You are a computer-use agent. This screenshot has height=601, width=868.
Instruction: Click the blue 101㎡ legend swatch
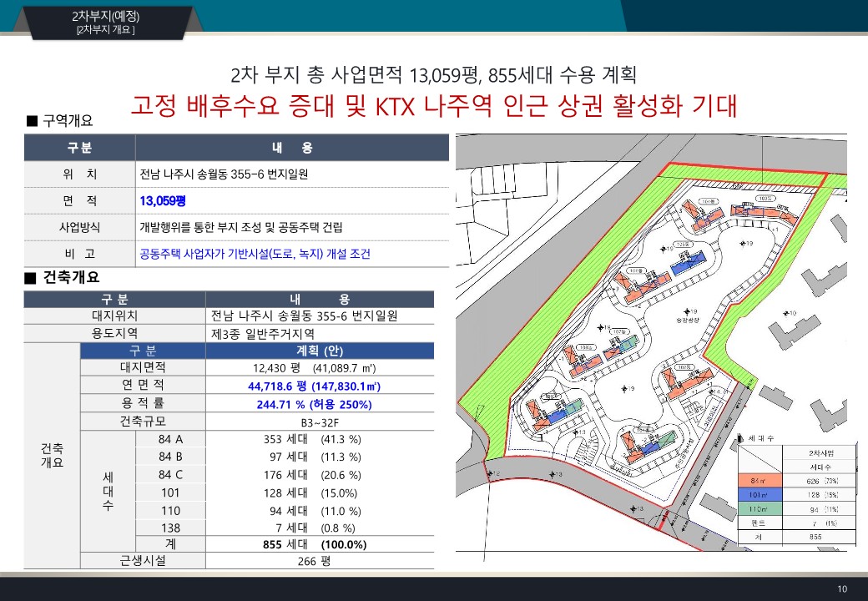point(759,495)
